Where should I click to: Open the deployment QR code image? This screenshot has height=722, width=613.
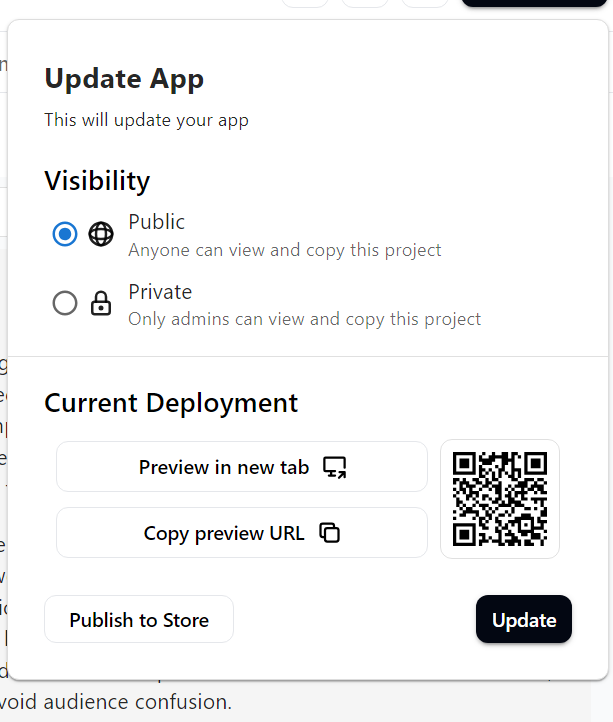click(x=499, y=499)
